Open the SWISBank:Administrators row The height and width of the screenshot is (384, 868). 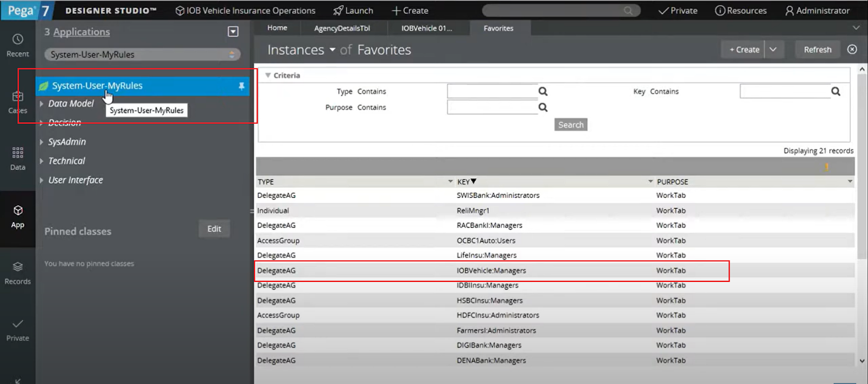[x=554, y=196]
